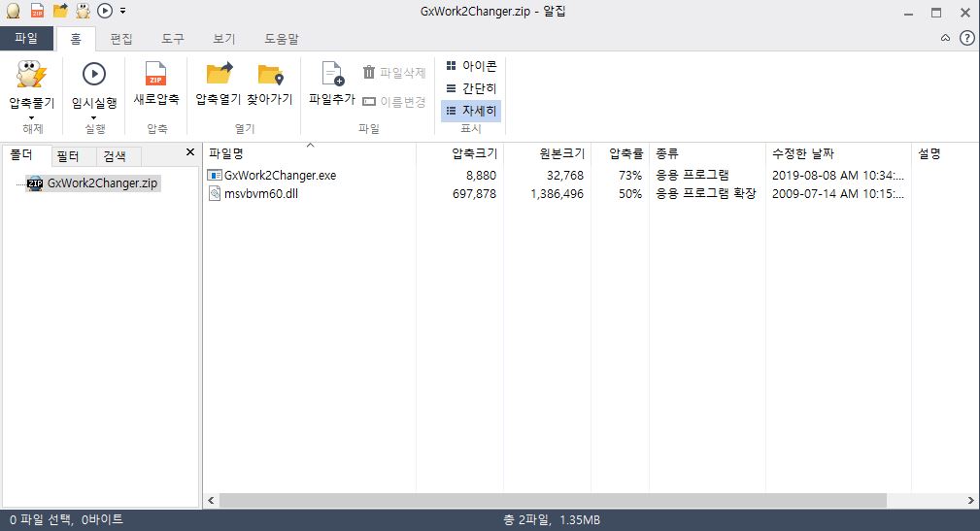
Task: Click the 이름변경 rename button
Action: [393, 101]
